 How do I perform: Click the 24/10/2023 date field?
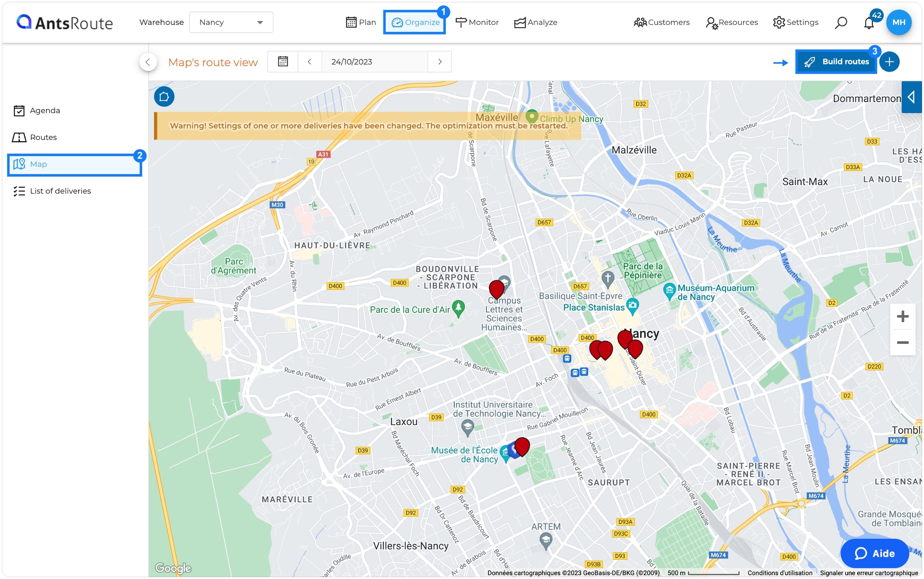pyautogui.click(x=374, y=62)
